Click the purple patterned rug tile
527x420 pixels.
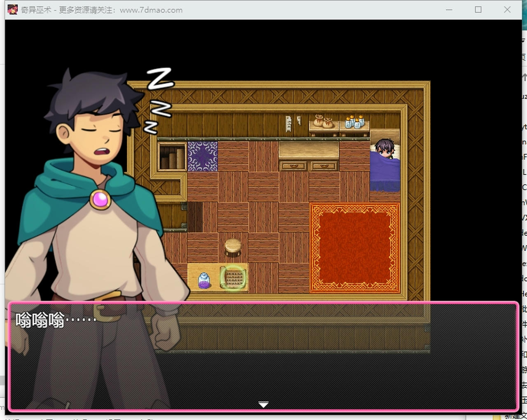pos(203,156)
